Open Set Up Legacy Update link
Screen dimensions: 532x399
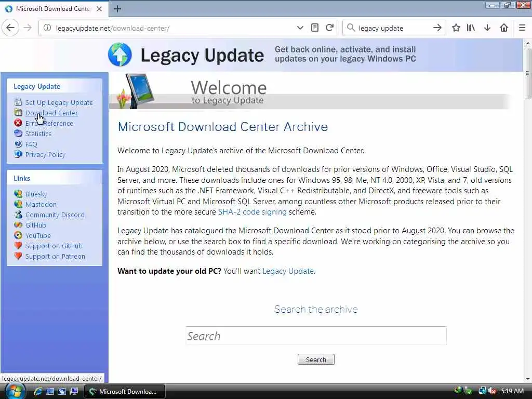point(59,102)
